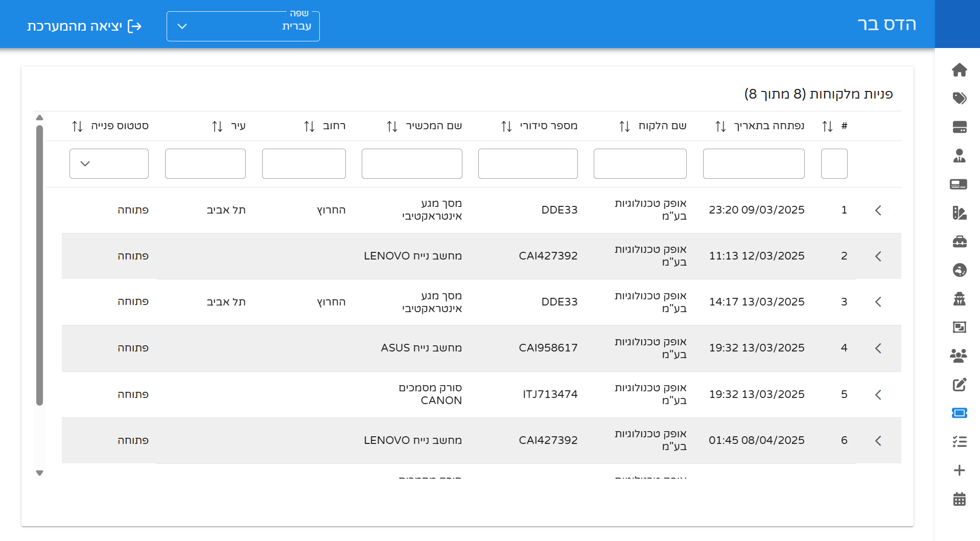Click device מחשב נייד ASUS
Screen dimensions: 980x541
(422, 348)
